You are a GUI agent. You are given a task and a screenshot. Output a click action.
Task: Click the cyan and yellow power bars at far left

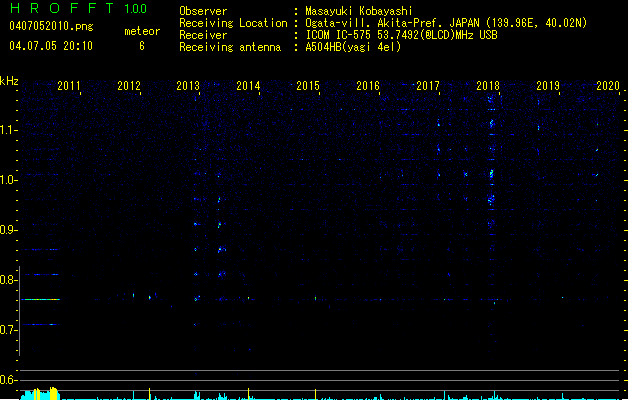click(40, 394)
